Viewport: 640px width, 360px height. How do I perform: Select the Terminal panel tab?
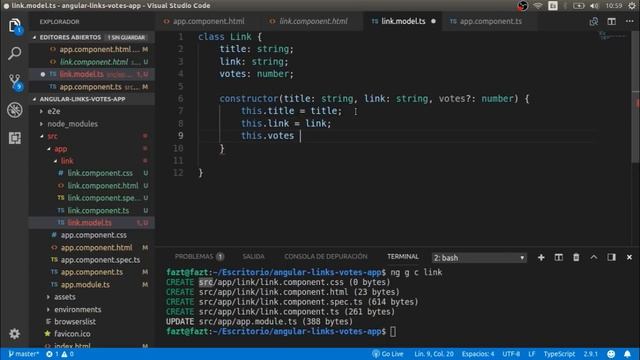click(x=402, y=257)
